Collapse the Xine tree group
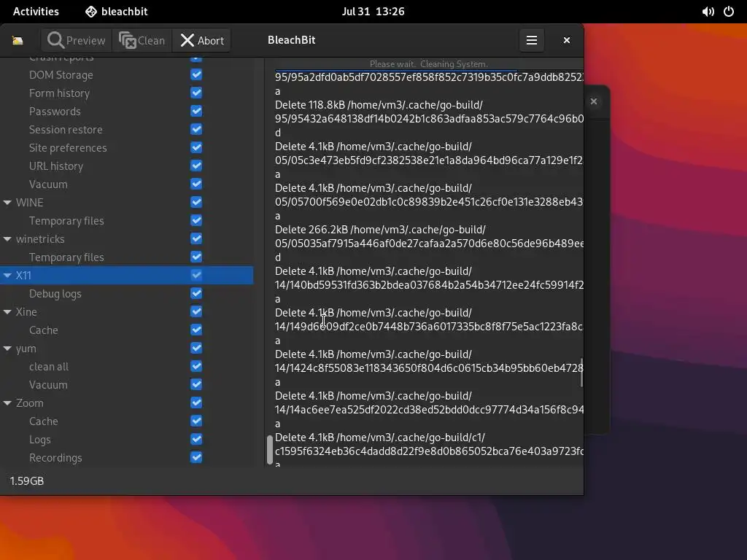The image size is (747, 560). [7, 312]
